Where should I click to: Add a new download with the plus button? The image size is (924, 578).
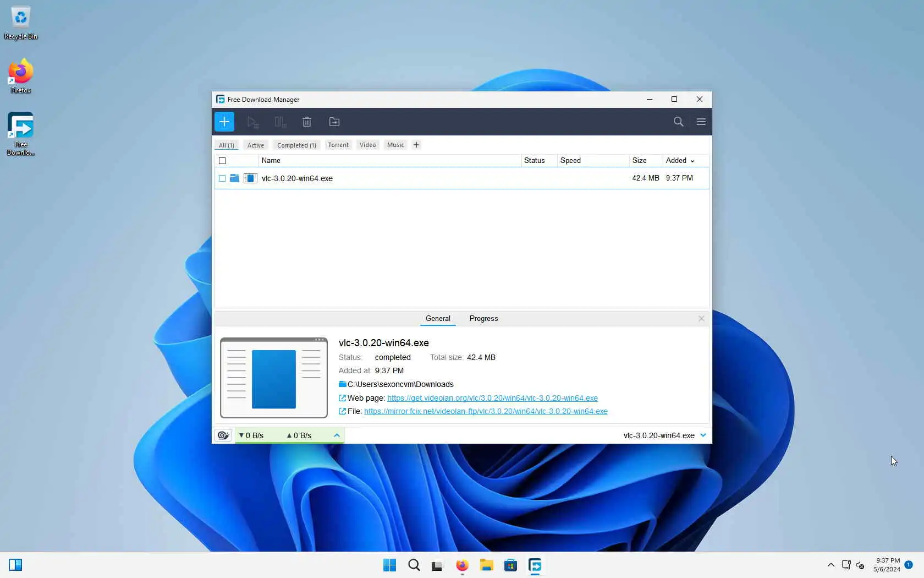pos(224,122)
